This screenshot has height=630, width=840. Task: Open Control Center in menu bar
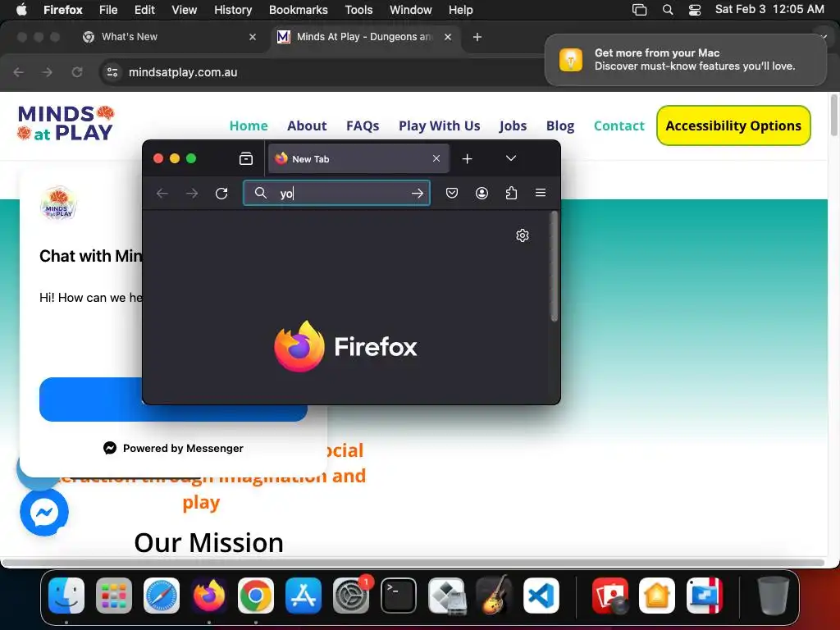(x=695, y=10)
